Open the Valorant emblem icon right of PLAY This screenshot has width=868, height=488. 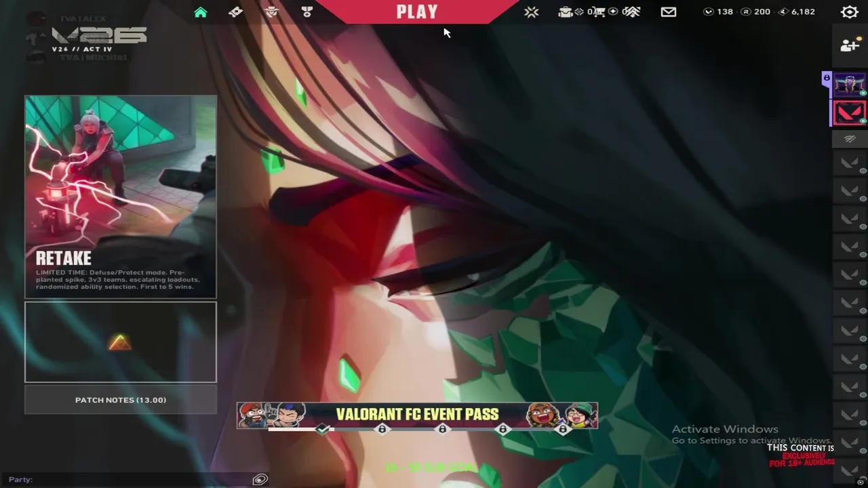[531, 12]
